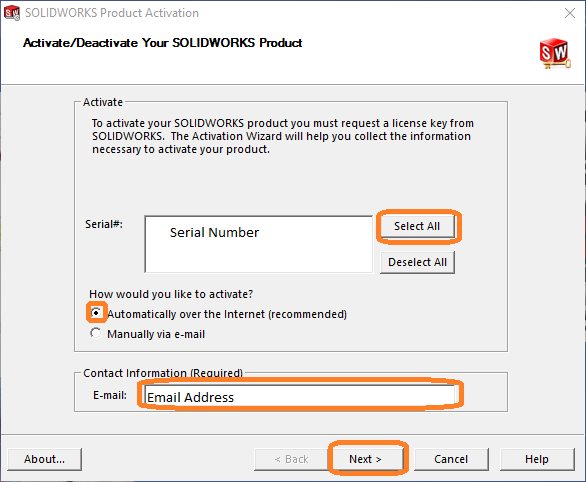Hit the Deselect All button

[x=417, y=262]
